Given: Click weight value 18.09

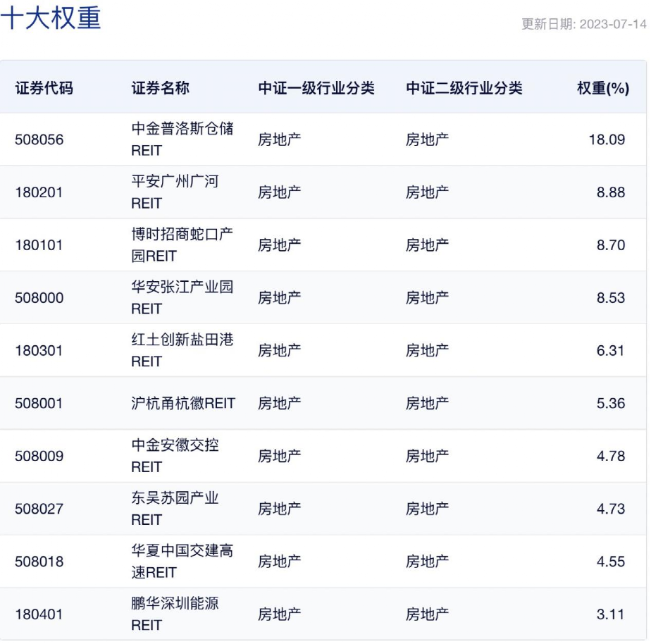Looking at the screenshot, I should (x=607, y=140).
